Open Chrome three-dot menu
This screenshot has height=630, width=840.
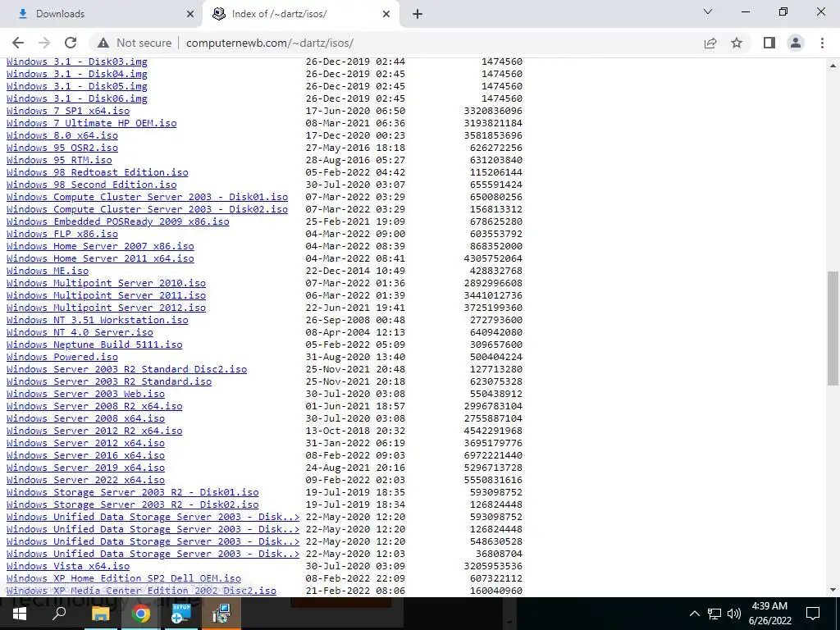point(822,43)
